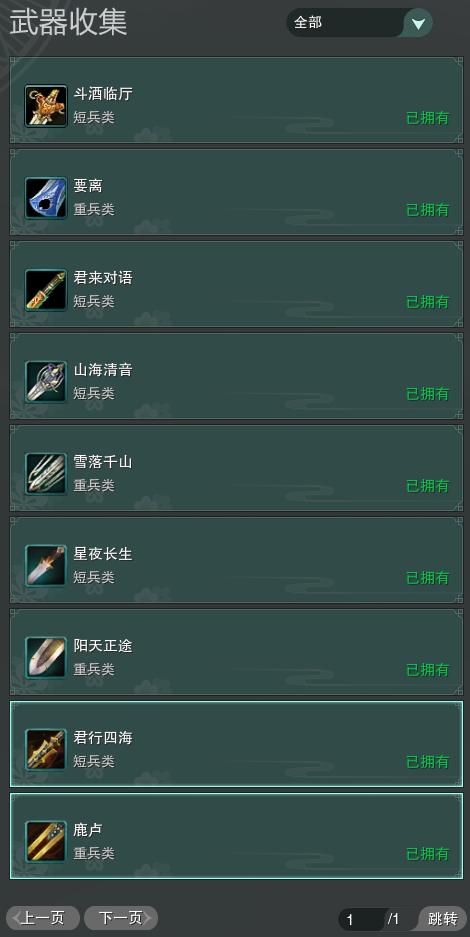
Task: Focus the page number input field
Action: (362, 919)
